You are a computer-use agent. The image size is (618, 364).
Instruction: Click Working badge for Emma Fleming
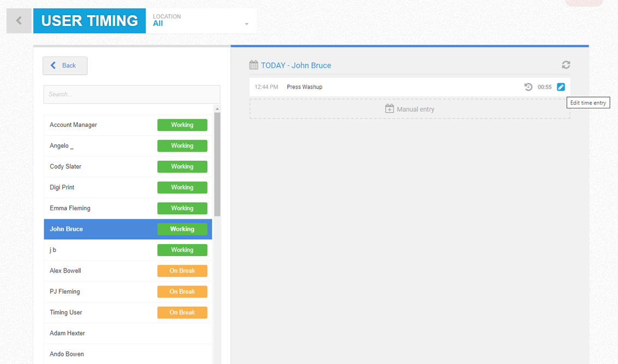182,208
